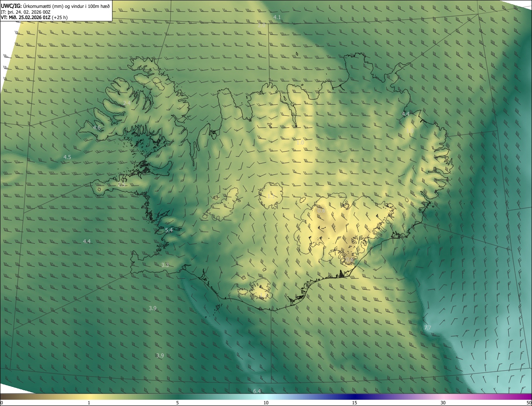Click the "4.1" value north of Iceland
The width and height of the screenshot is (532, 406).
pyautogui.click(x=277, y=17)
